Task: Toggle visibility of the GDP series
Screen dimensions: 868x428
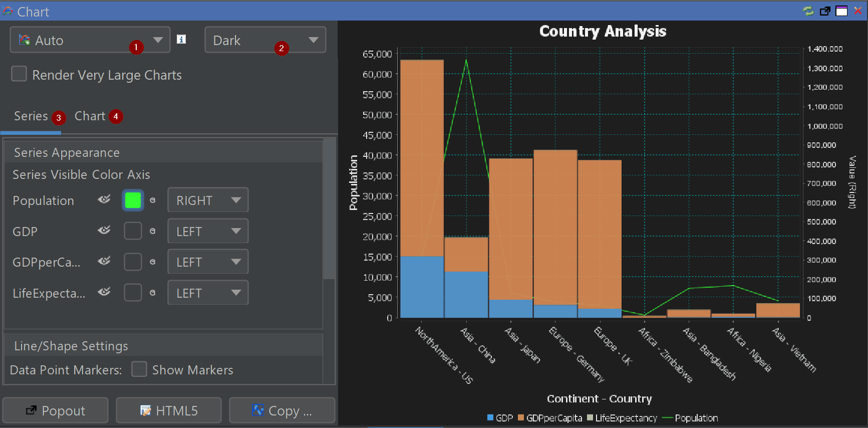Action: pos(104,230)
